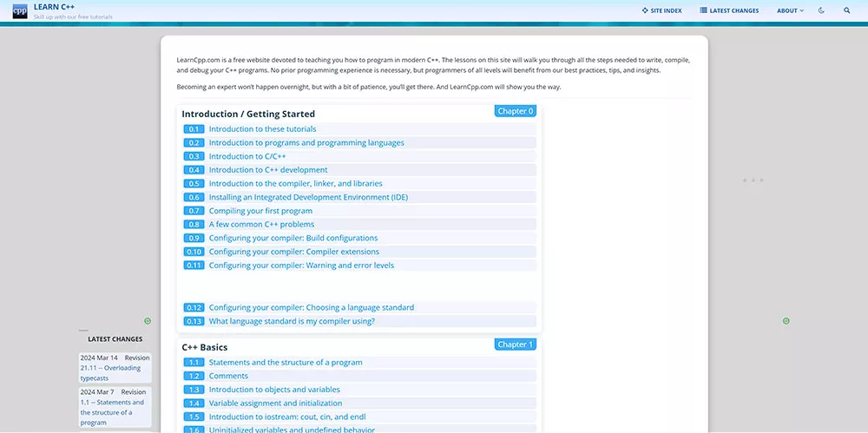The height and width of the screenshot is (433, 868).
Task: Click the Introduction / Getting Started heading
Action: (x=248, y=114)
